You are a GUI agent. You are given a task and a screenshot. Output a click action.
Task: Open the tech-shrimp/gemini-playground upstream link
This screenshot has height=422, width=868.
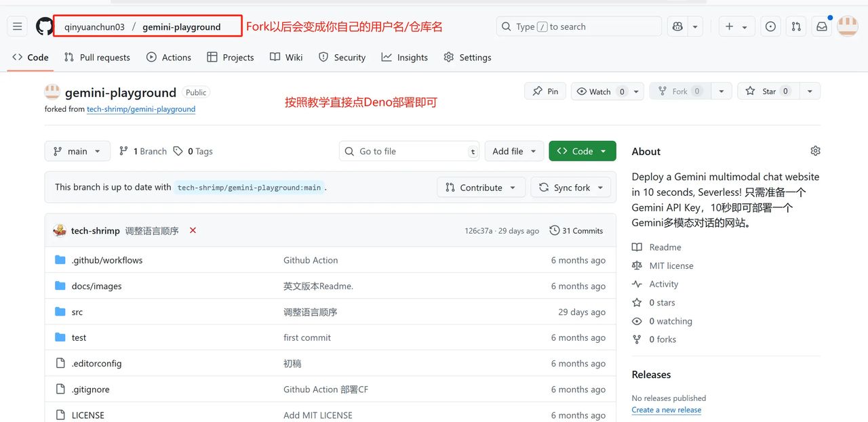(140, 108)
